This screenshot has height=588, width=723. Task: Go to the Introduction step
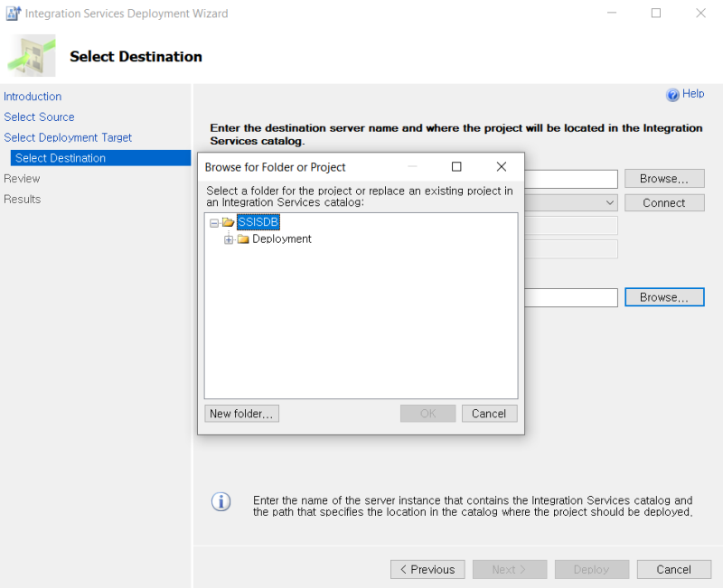[x=33, y=97]
